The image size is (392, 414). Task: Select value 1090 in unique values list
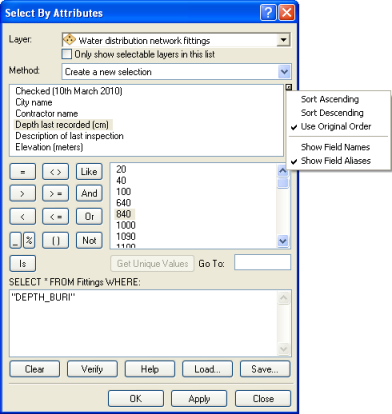tap(126, 236)
